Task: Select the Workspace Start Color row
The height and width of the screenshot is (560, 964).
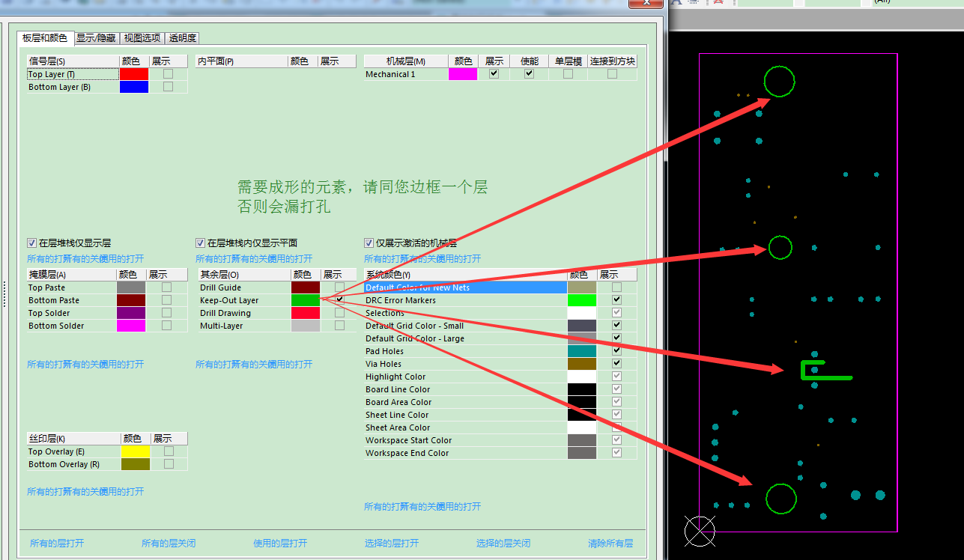Action: 465,440
